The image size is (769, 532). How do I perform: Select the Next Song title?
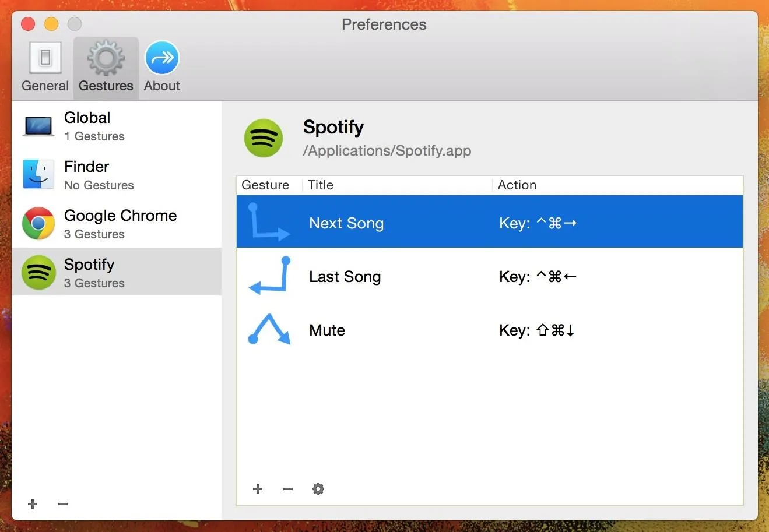click(346, 223)
